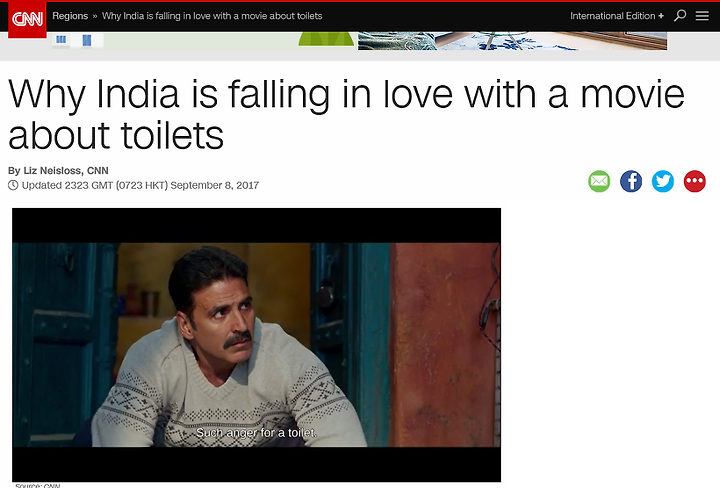
Task: Click the Updated September 8, 2017 timestamp
Action: coord(140,185)
